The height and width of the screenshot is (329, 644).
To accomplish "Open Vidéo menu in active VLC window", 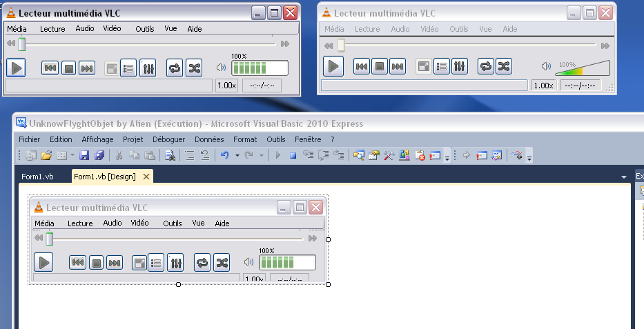I will click(x=112, y=28).
